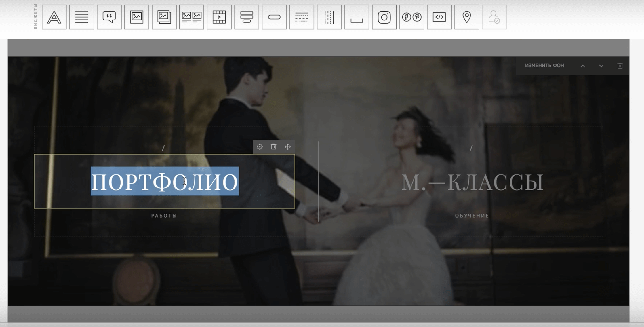Add a horizontal divider line widget
Image resolution: width=644 pixels, height=327 pixels.
click(302, 17)
